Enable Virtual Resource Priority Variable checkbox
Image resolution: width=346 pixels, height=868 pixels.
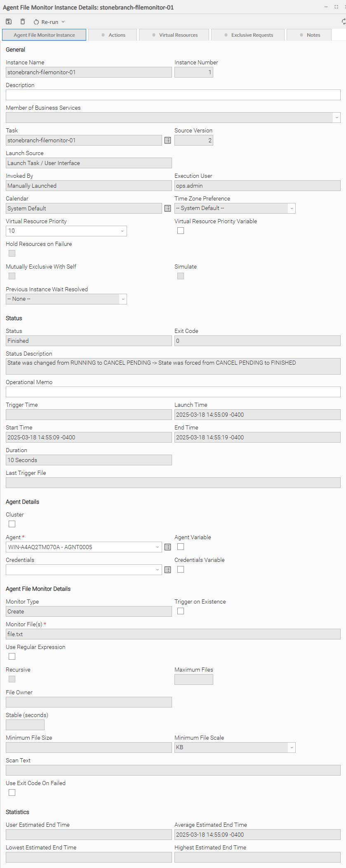(181, 231)
